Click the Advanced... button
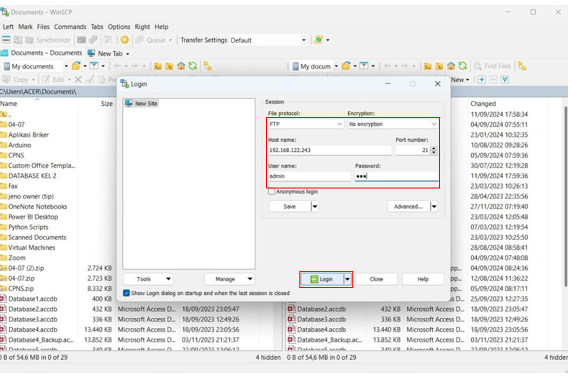The width and height of the screenshot is (572, 382). [x=409, y=207]
